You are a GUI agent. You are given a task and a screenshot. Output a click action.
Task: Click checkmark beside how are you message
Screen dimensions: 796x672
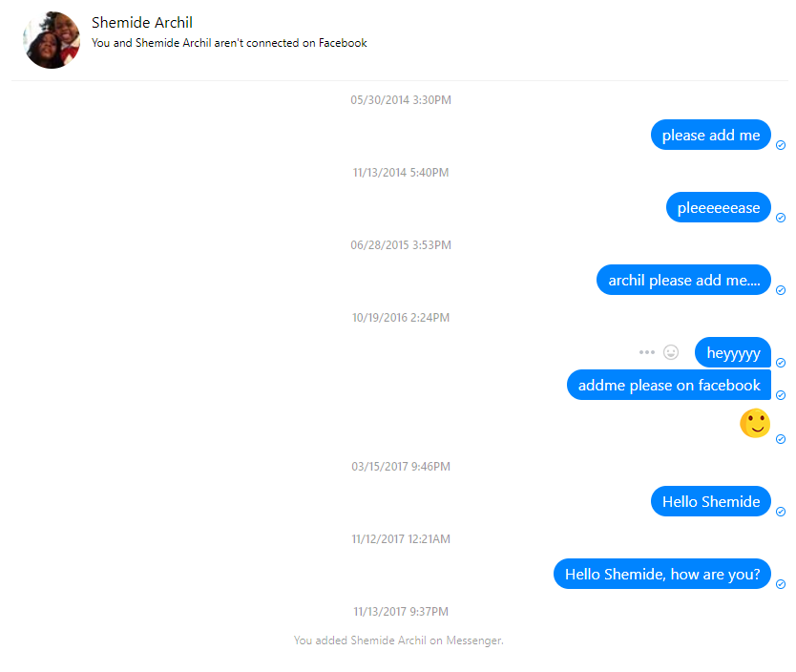[781, 584]
